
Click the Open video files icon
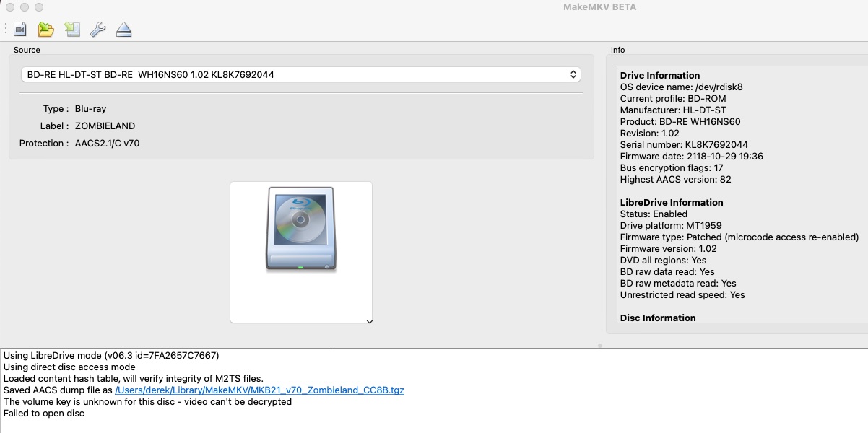tap(19, 30)
